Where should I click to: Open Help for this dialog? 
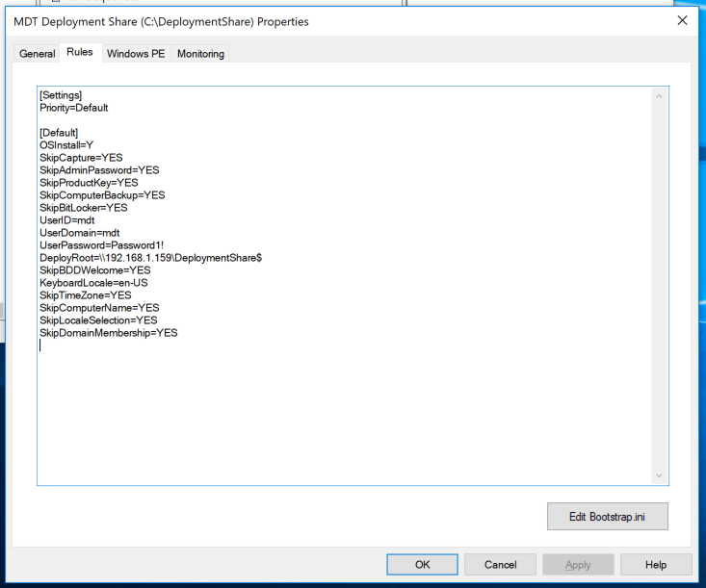(x=656, y=565)
